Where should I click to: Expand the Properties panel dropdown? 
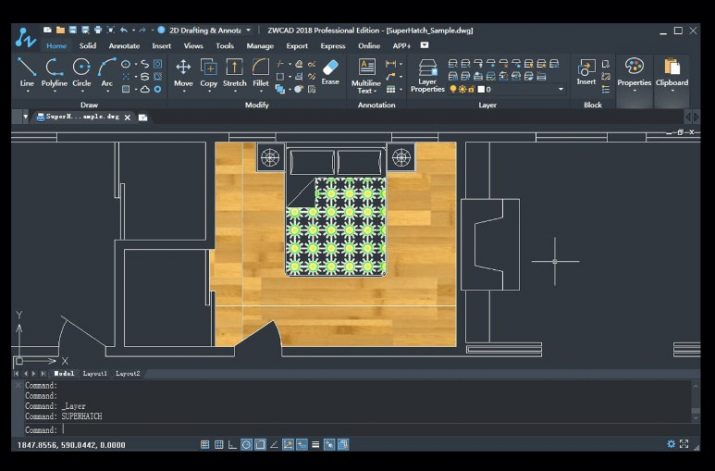[634, 91]
